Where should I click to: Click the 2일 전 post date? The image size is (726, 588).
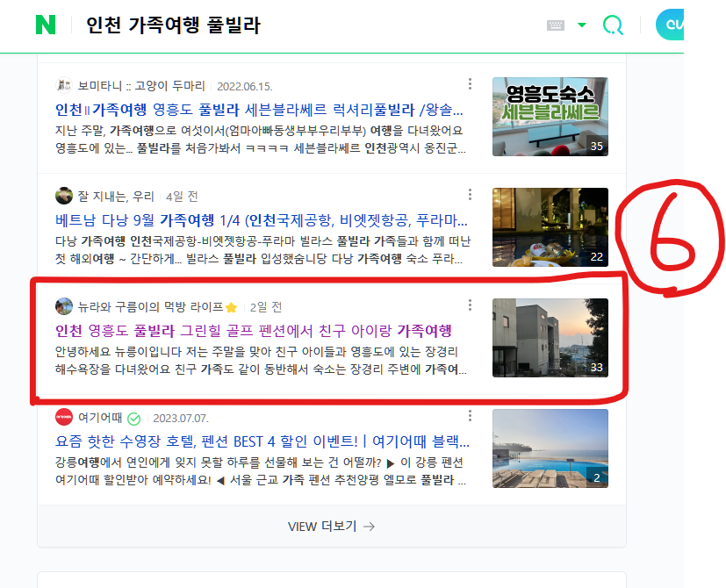pyautogui.click(x=265, y=307)
